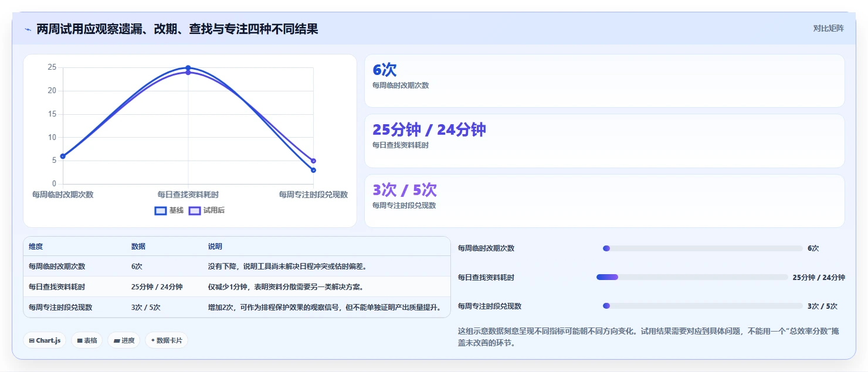868x372 pixels.
Task: Click the 试用后 data point at value 5
Action: pos(314,161)
